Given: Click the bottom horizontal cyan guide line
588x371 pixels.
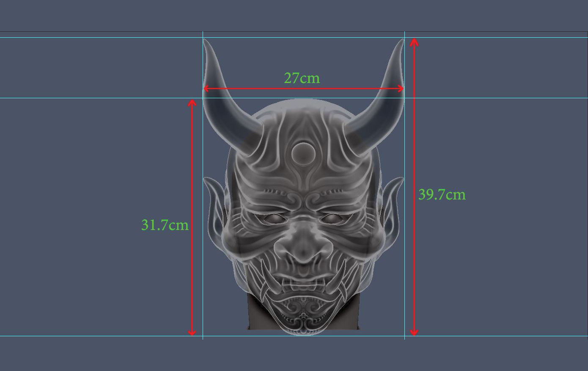Looking at the screenshot, I should coord(294,336).
